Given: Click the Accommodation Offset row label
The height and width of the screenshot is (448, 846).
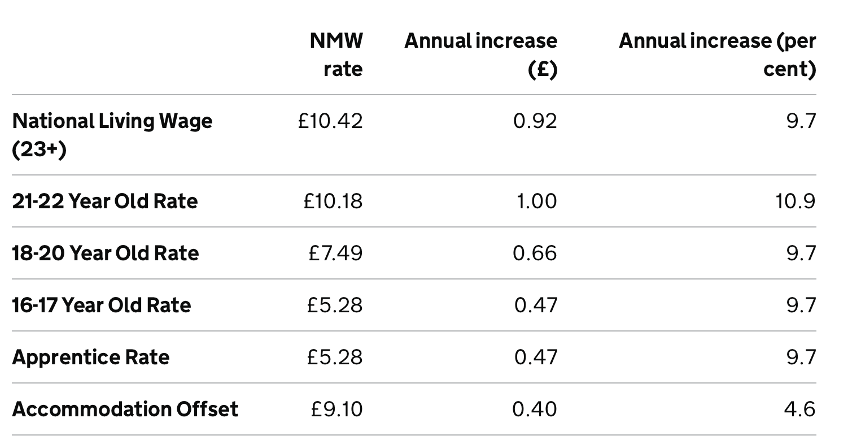Looking at the screenshot, I should click(125, 409).
